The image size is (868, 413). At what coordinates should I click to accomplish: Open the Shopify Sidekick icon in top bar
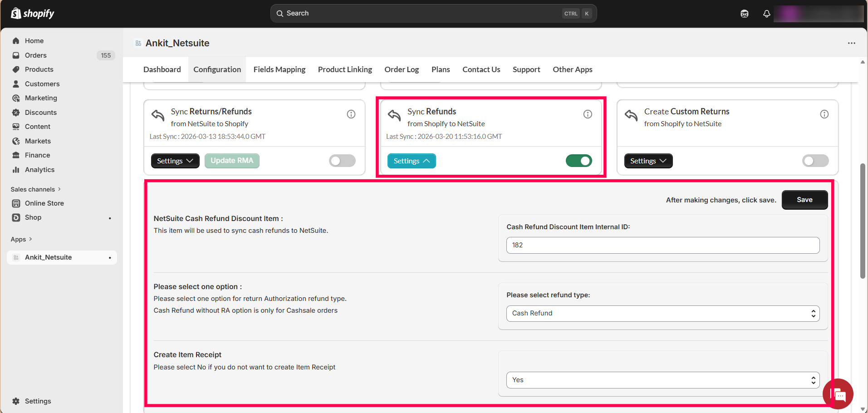pos(744,14)
